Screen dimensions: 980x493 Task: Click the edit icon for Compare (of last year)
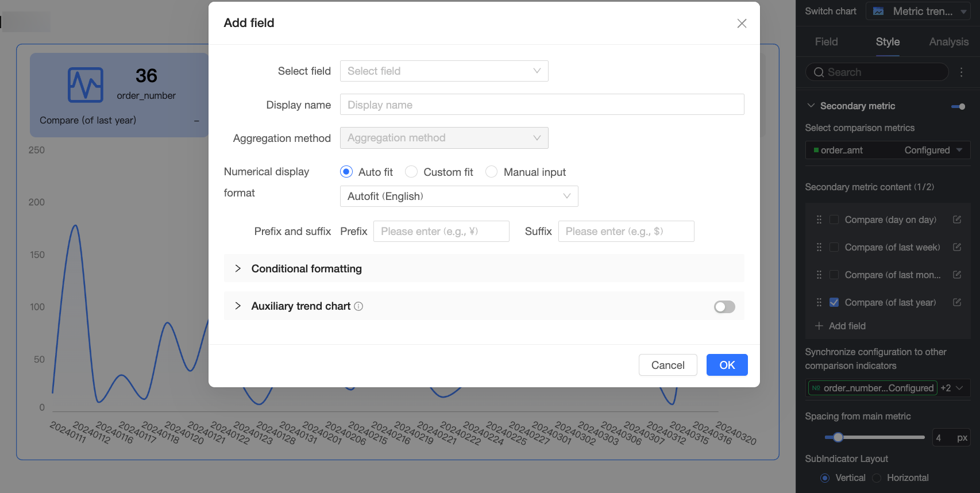957,302
